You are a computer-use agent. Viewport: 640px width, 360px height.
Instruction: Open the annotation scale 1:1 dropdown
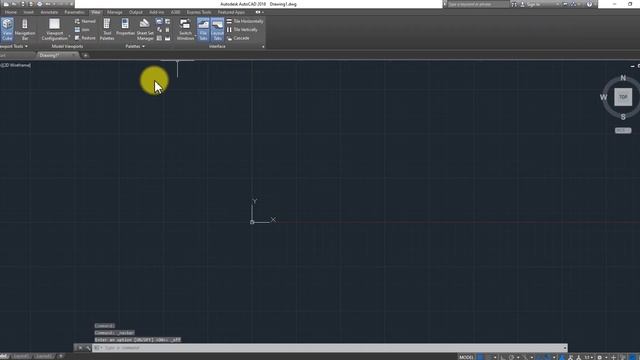(588, 357)
